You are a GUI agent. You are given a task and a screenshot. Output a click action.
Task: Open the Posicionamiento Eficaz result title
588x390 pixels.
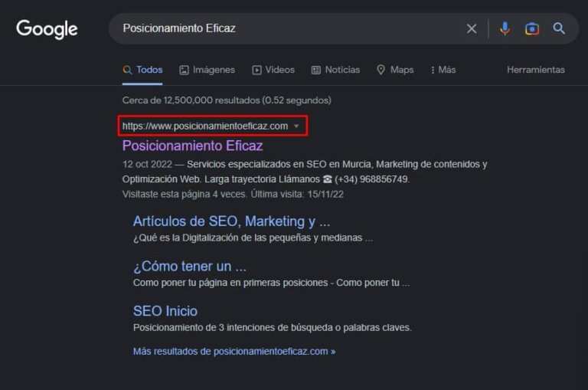tap(192, 146)
